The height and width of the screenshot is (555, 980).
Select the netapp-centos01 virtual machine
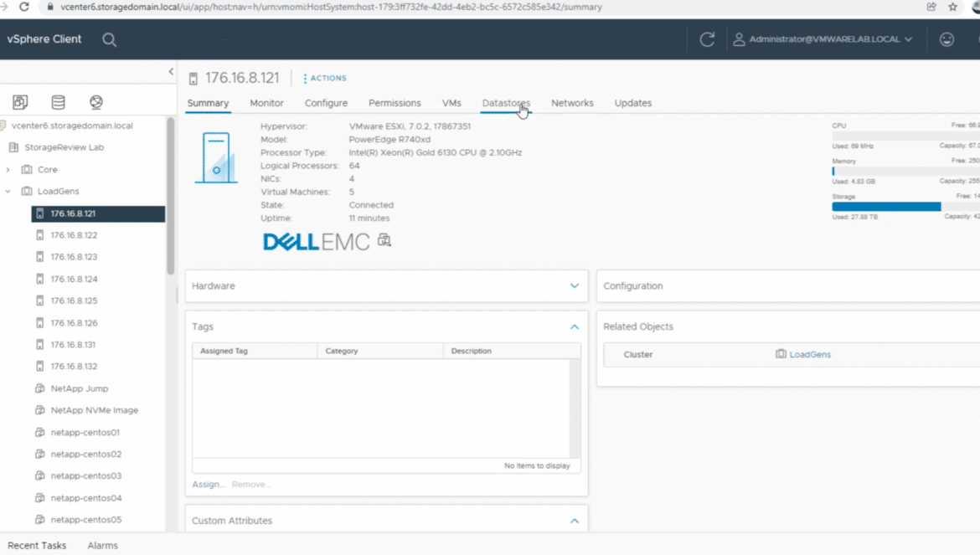pos(85,432)
